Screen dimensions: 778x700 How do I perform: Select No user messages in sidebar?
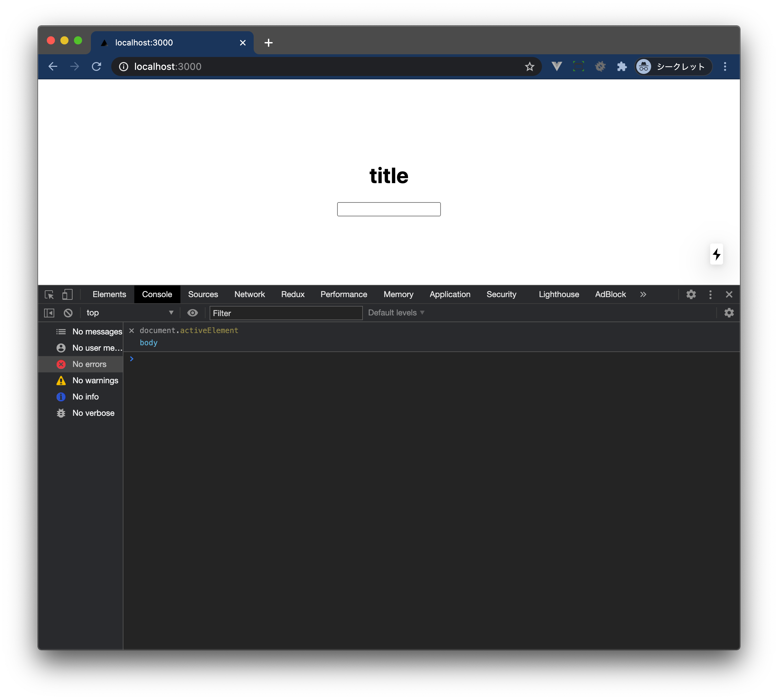81,348
